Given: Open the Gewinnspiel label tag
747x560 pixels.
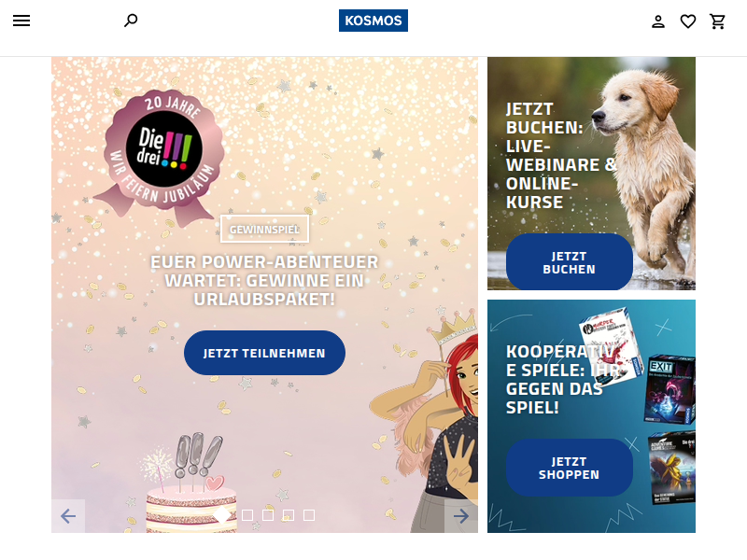Looking at the screenshot, I should click(264, 229).
